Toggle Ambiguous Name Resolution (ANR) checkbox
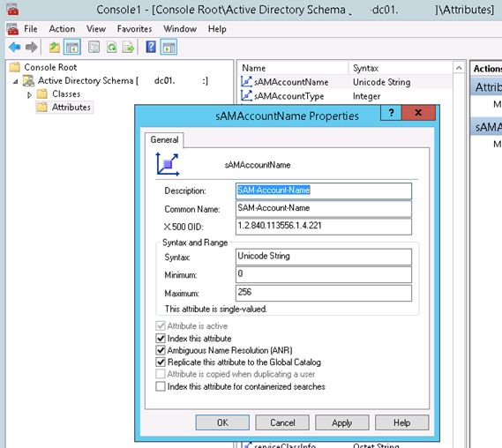The image size is (502, 448). point(161,350)
